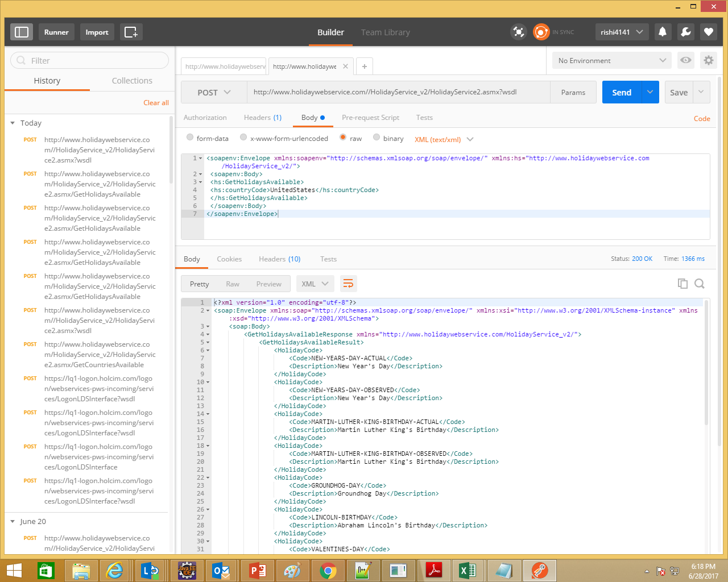Launch Internet Explorer from the taskbar
This screenshot has width=728, height=582.
pos(115,571)
